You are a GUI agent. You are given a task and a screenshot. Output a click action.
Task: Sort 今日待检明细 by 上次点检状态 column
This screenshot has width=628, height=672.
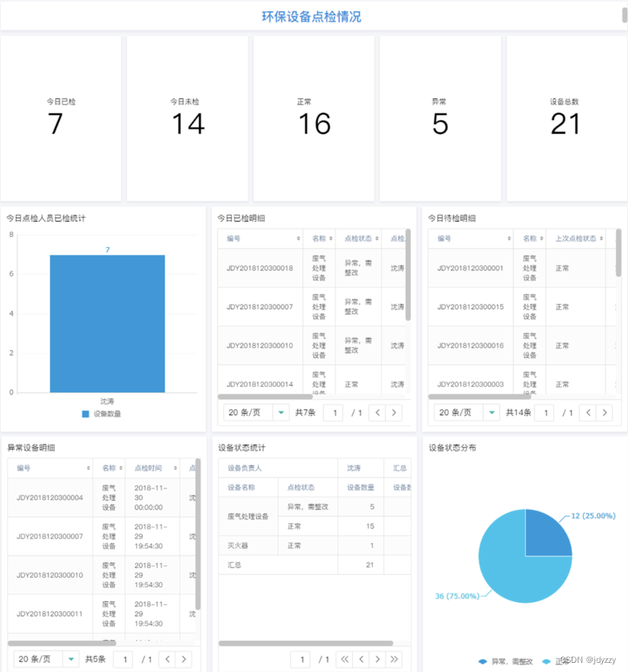[x=601, y=238]
